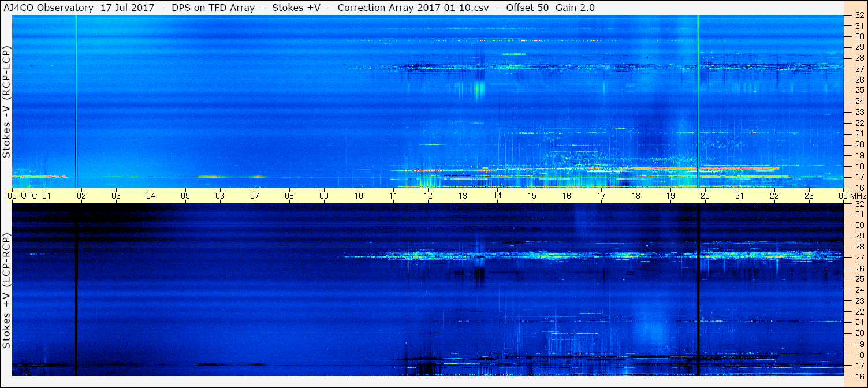
Task: Click the 25 MHz label of Stokes -V panel
Action: pos(859,91)
